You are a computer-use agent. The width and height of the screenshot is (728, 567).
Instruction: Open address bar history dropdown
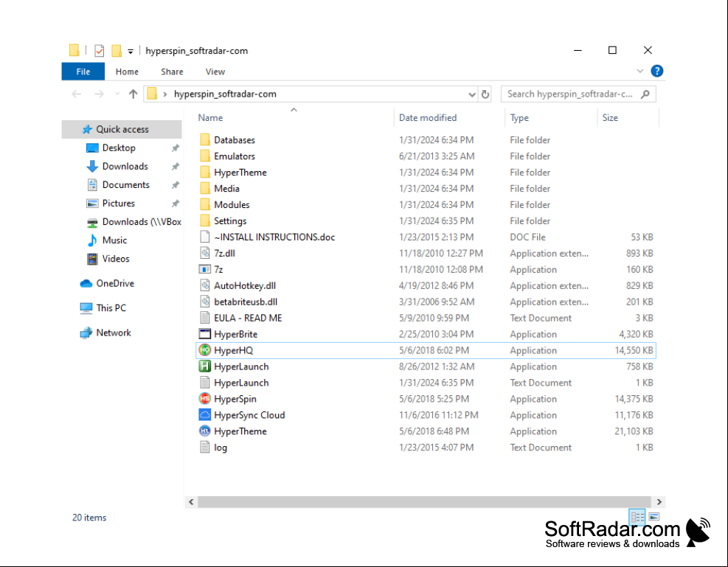pyautogui.click(x=472, y=94)
